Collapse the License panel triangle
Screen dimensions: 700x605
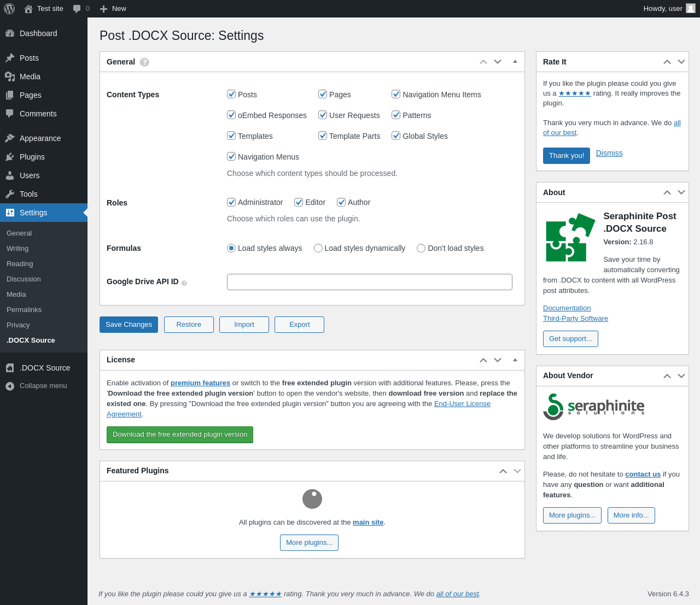tap(515, 360)
